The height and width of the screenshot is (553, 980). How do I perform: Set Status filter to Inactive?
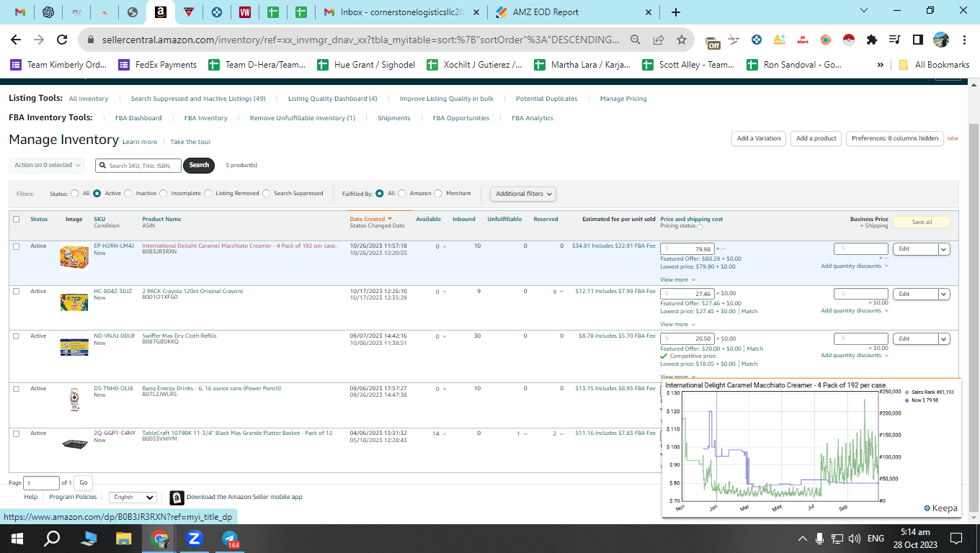pos(128,194)
